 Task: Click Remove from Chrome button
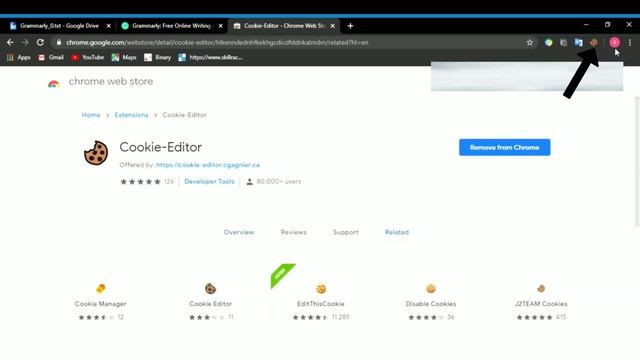tap(504, 147)
